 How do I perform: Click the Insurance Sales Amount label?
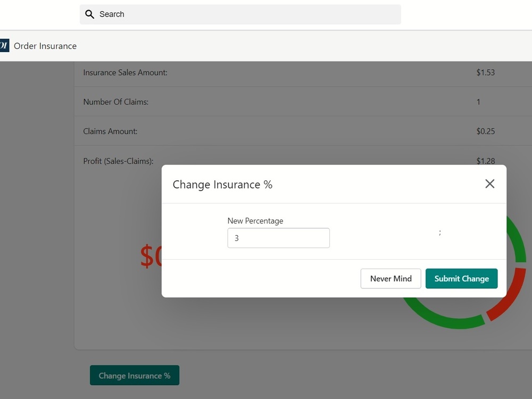(125, 72)
